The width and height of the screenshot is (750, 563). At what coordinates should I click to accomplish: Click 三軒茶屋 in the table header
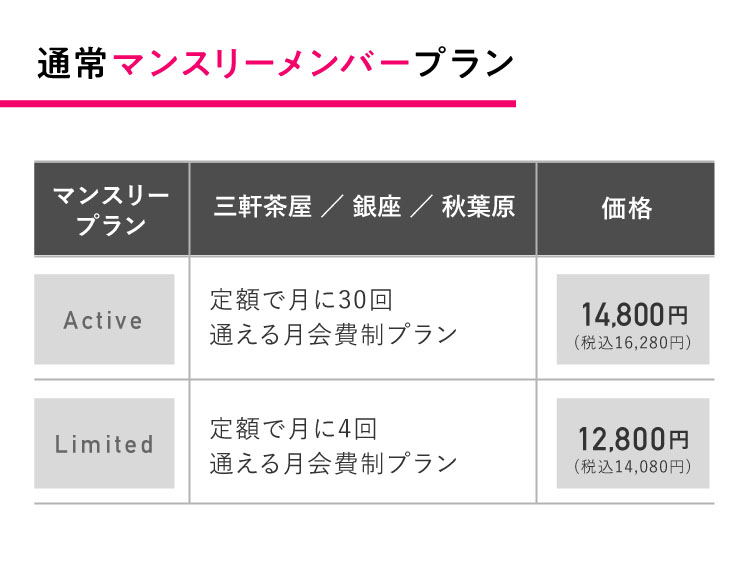tap(263, 207)
